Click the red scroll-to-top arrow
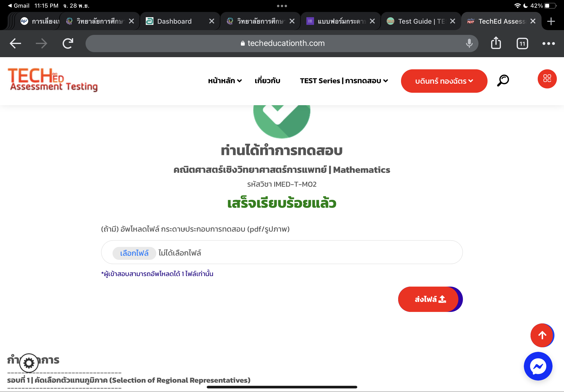The width and height of the screenshot is (564, 392). (542, 335)
